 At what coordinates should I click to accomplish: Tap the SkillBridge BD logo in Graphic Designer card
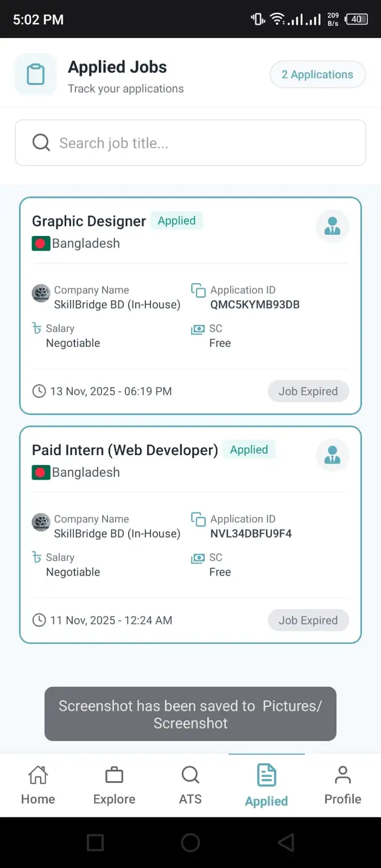pos(41,293)
